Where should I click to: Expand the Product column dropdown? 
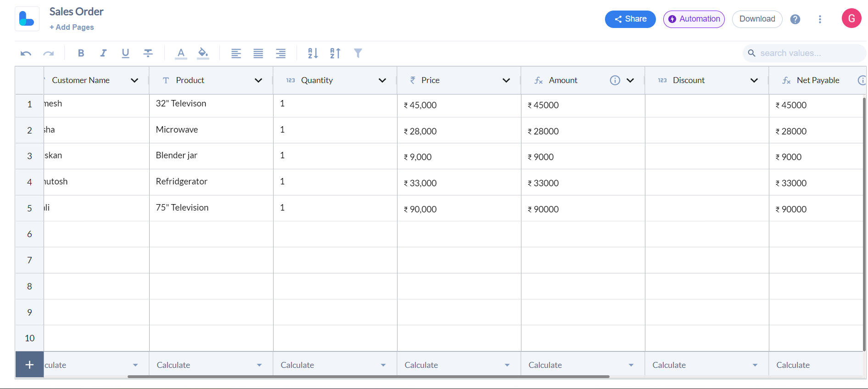click(x=258, y=80)
